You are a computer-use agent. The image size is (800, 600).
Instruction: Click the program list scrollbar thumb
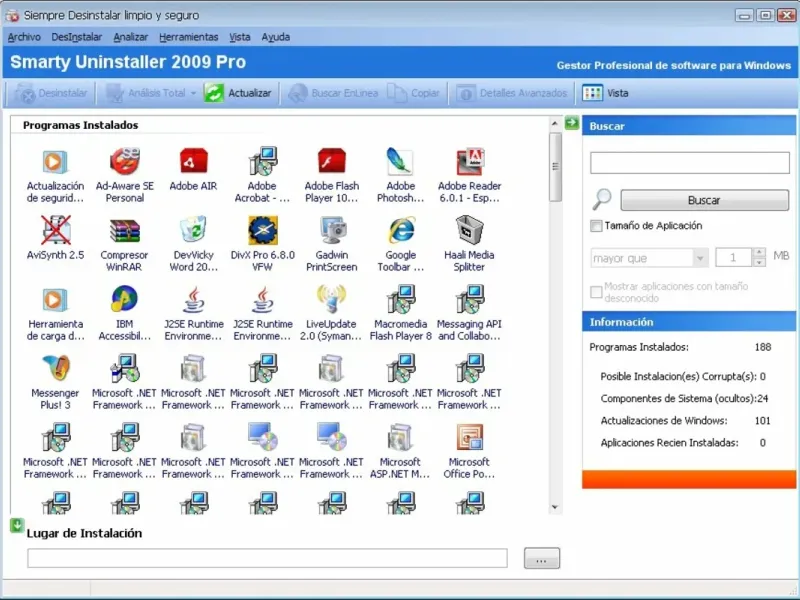pyautogui.click(x=555, y=167)
